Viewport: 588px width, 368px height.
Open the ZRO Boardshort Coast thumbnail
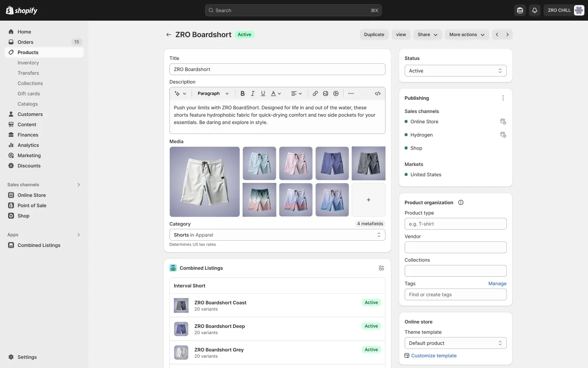click(181, 305)
